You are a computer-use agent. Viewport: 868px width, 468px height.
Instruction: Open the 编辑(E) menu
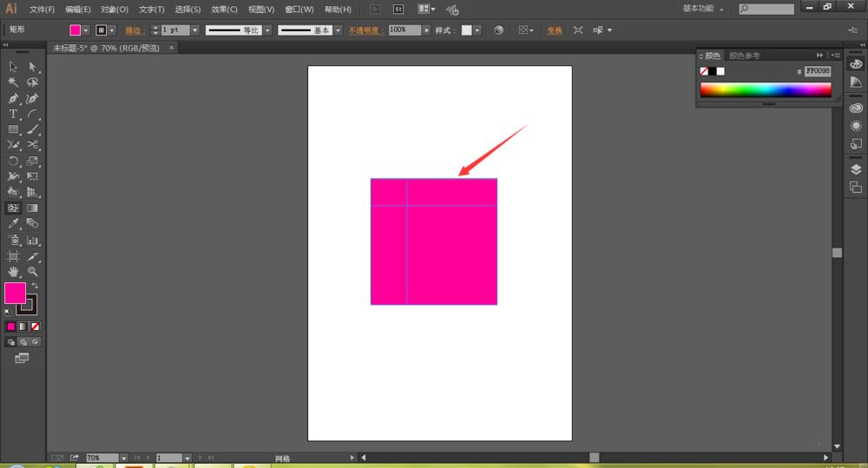coord(78,10)
